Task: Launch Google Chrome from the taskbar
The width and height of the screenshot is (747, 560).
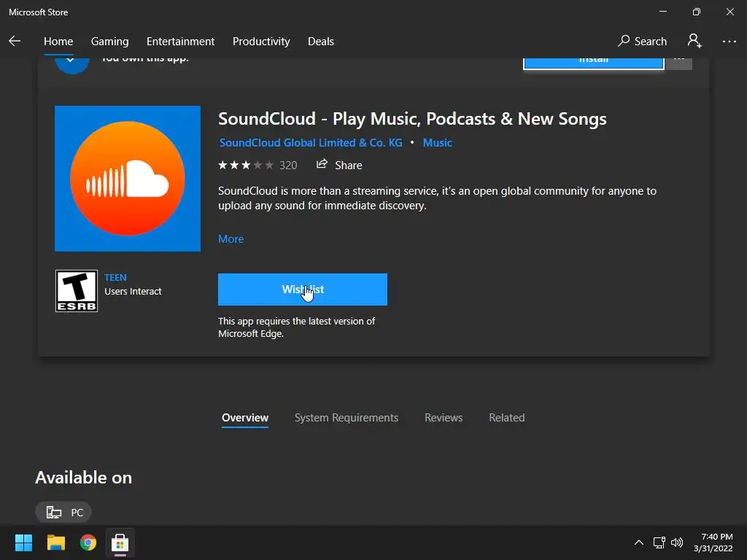Action: tap(88, 542)
